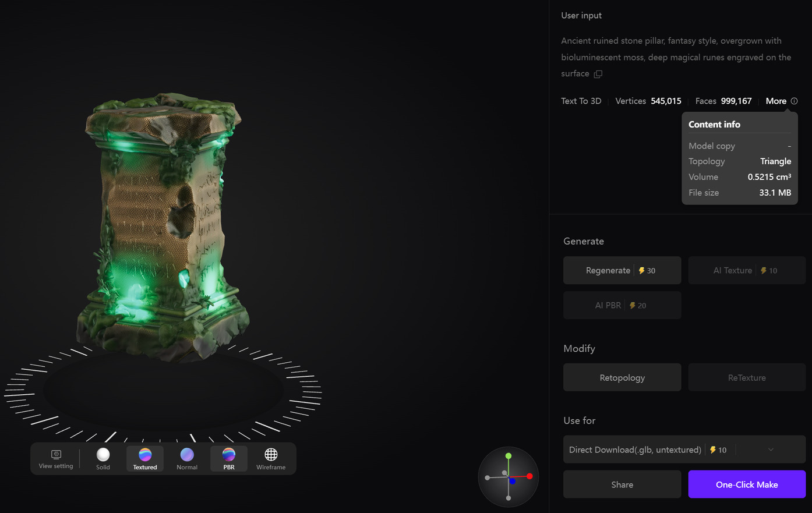Viewport: 812px width, 513px height.
Task: Show the Wireframe view
Action: pos(270,458)
